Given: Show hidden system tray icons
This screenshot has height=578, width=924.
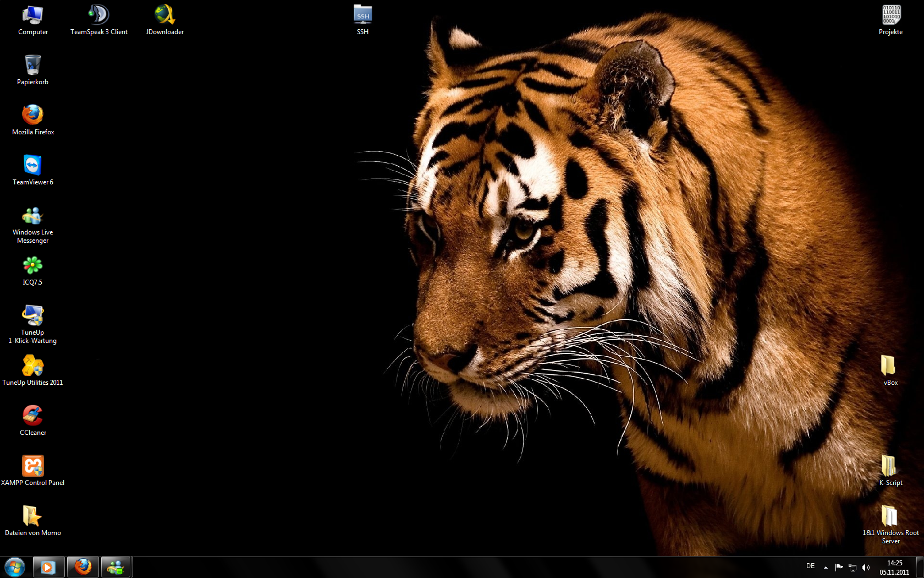Looking at the screenshot, I should pos(826,568).
